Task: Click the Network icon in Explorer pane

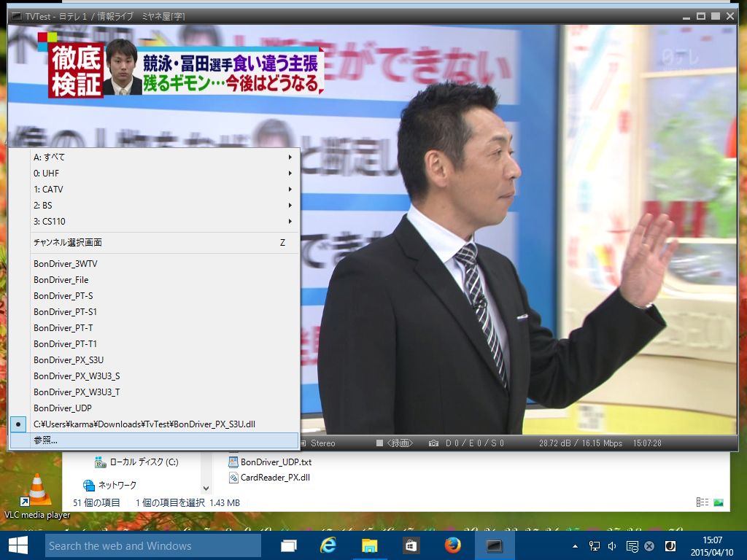Action: click(88, 485)
